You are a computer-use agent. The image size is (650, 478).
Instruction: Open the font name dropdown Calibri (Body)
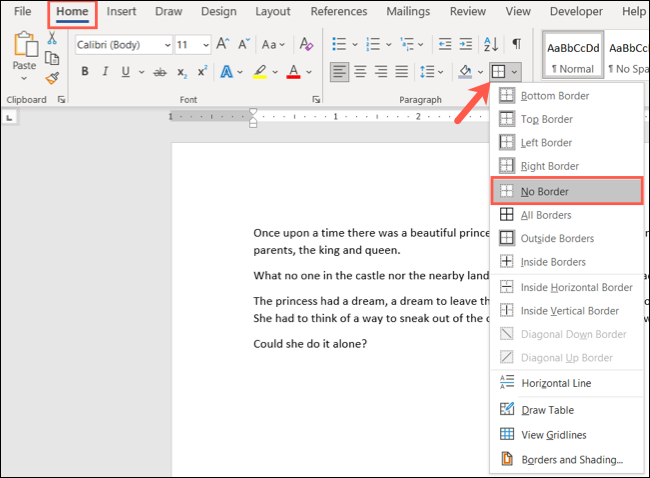(x=123, y=45)
